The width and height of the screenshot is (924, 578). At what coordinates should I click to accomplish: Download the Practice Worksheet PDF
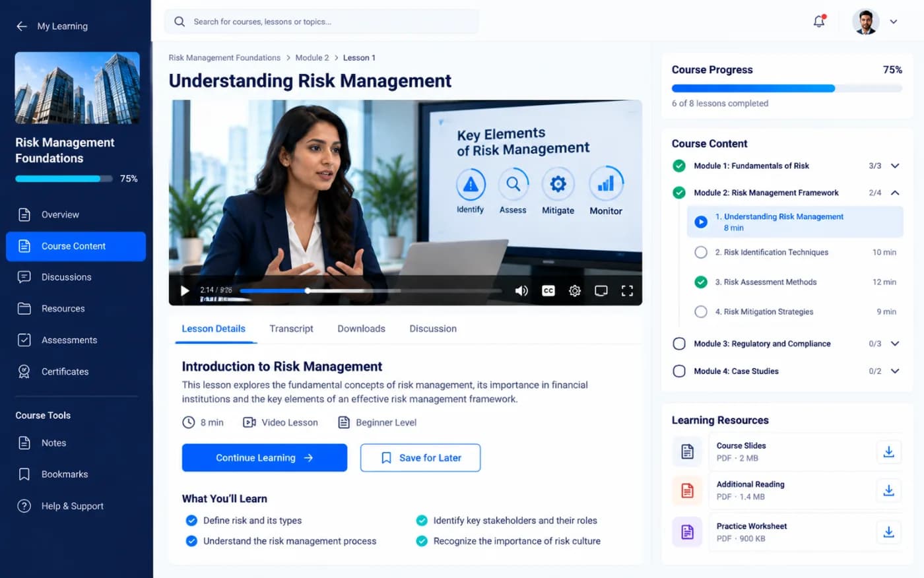click(x=889, y=532)
